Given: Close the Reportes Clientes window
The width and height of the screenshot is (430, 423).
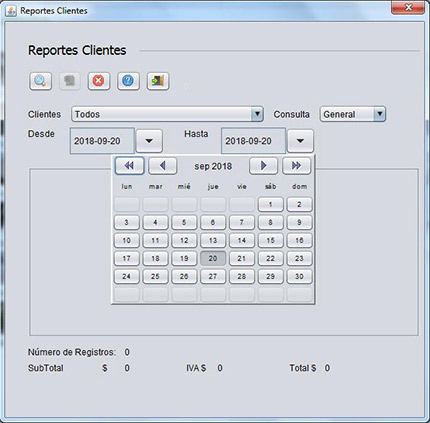Looking at the screenshot, I should tap(408, 7).
